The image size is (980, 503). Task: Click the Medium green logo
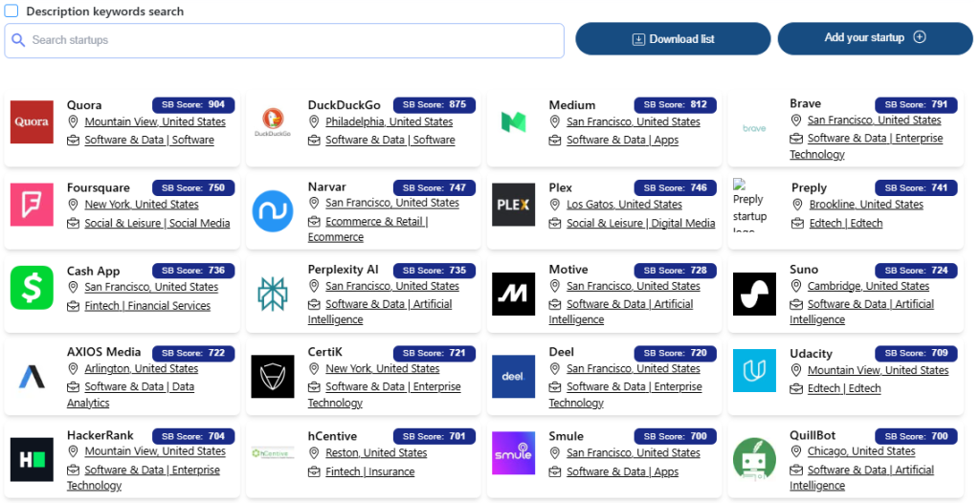[514, 122]
